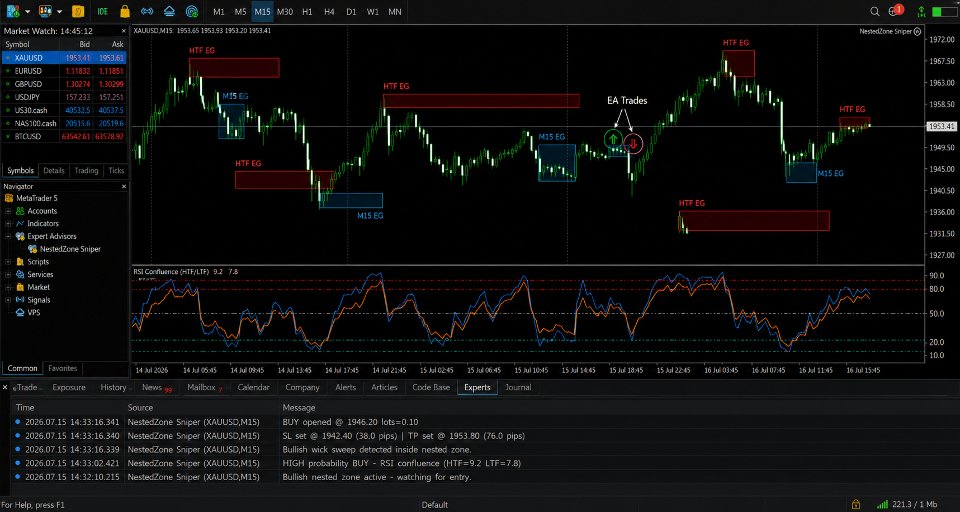This screenshot has width=960, height=512.
Task: Expand the Scripts tree node
Action: [x=9, y=262]
